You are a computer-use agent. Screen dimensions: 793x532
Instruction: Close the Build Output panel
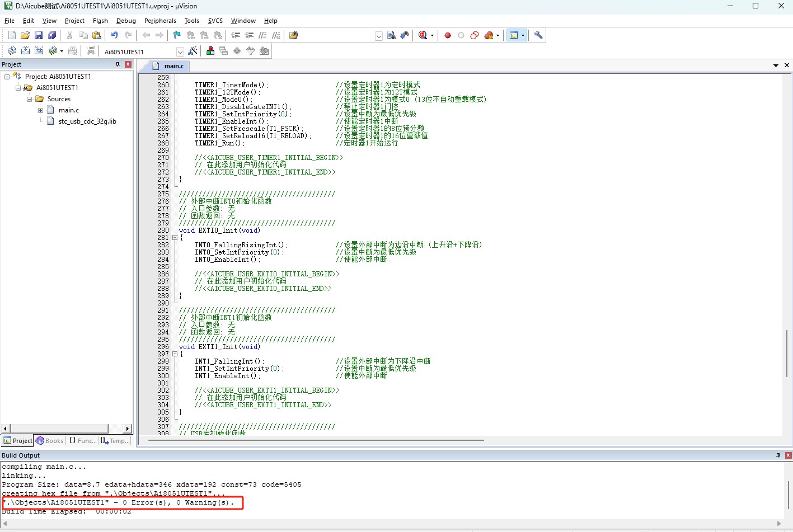coord(788,455)
